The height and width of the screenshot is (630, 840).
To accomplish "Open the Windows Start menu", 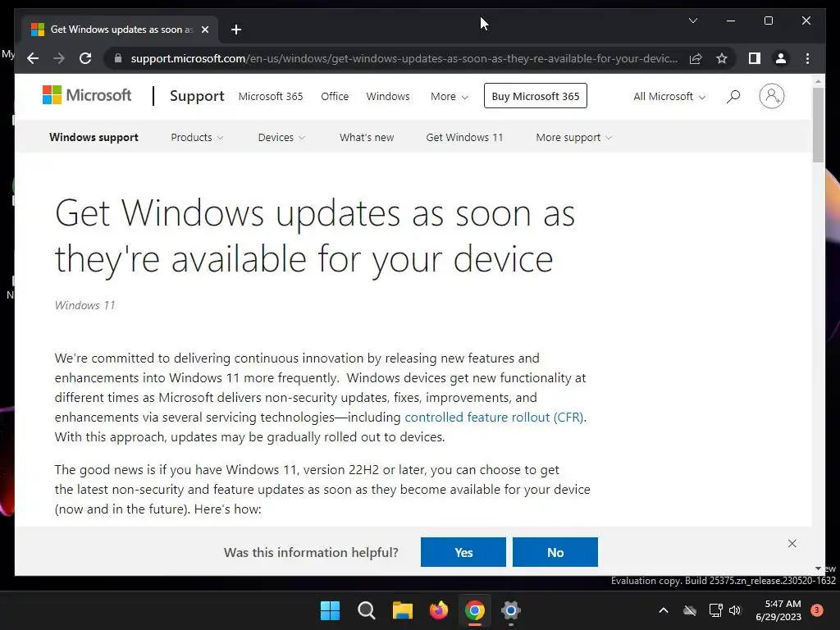I will (x=330, y=610).
